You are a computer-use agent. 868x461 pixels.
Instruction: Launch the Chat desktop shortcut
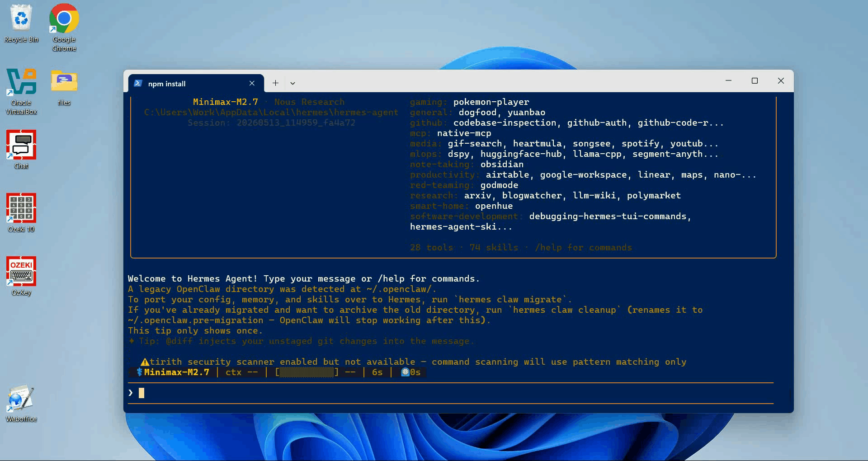pos(21,150)
